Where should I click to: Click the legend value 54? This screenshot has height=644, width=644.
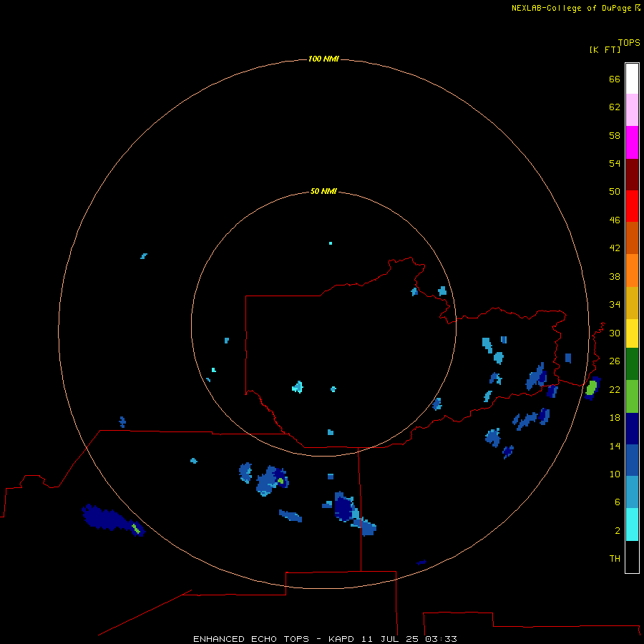[615, 163]
